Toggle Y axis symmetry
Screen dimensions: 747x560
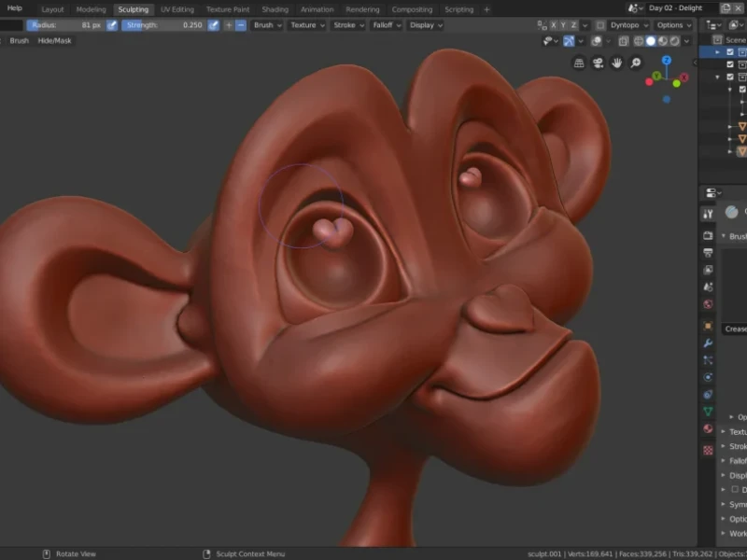coord(564,25)
